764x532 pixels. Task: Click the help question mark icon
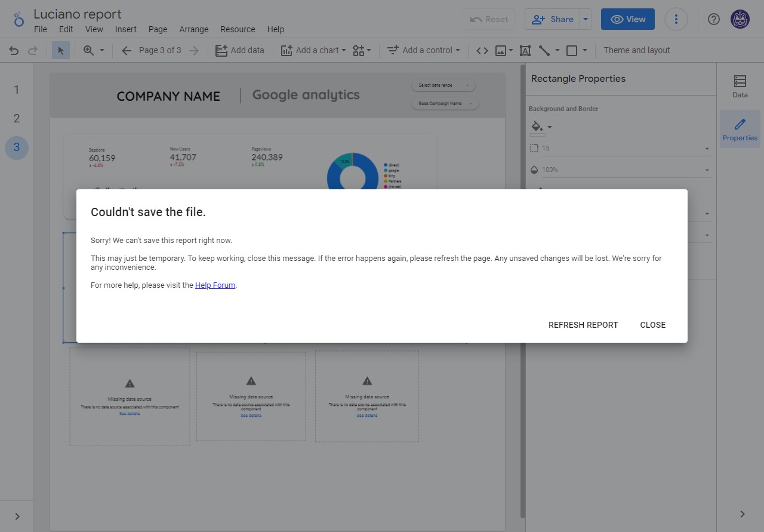(713, 19)
